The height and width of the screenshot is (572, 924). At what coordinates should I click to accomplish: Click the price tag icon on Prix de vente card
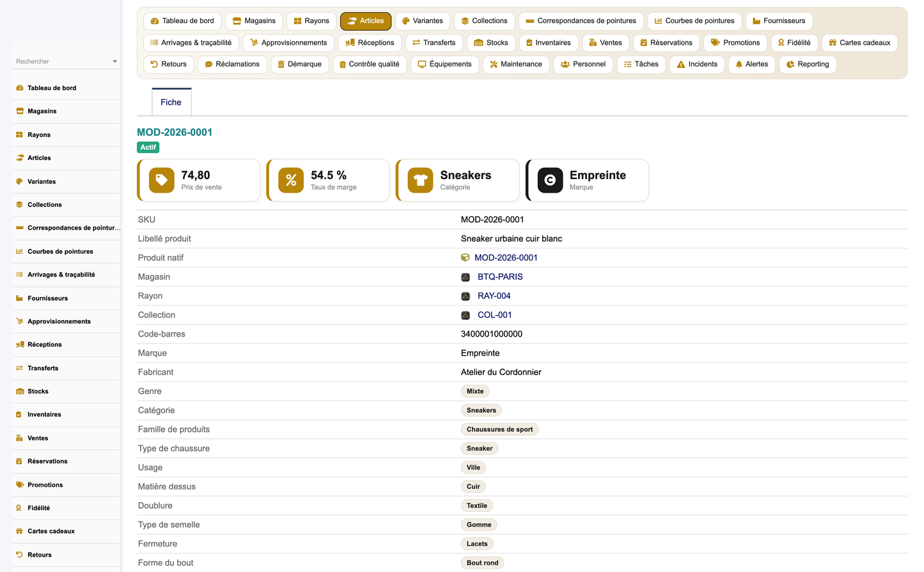click(162, 180)
